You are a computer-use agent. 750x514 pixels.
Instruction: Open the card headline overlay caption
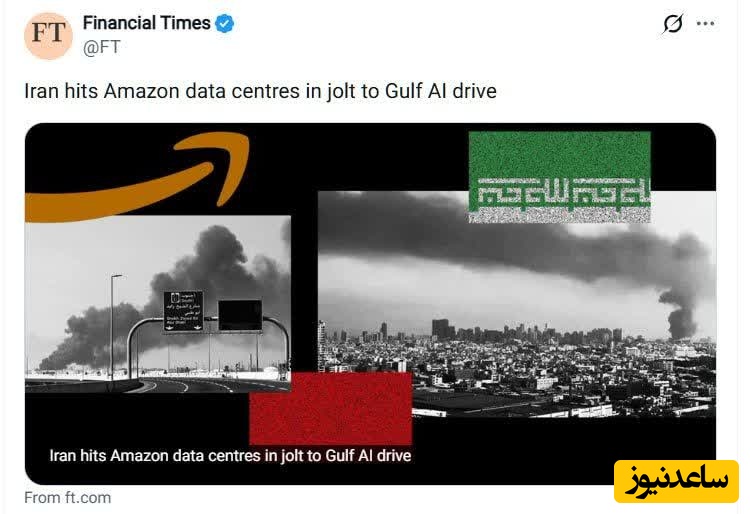coord(230,455)
